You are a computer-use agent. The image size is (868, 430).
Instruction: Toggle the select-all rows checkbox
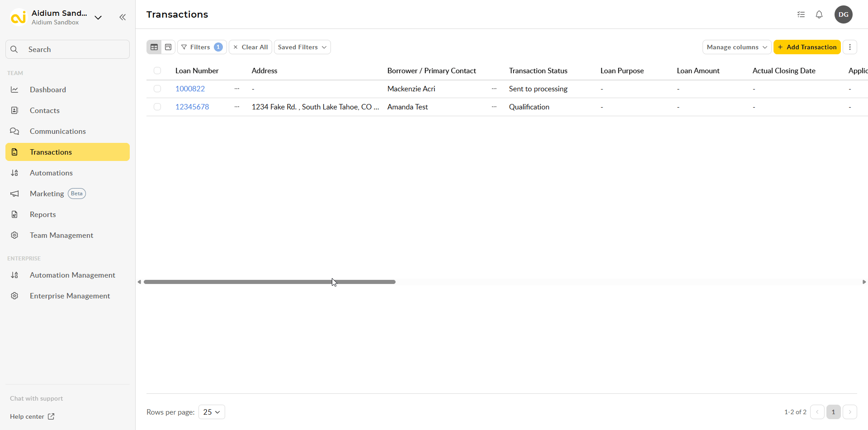157,71
